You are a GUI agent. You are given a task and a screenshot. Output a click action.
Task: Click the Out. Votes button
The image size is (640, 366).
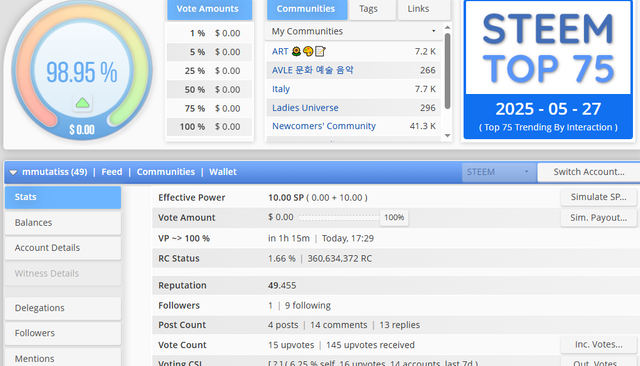598,362
